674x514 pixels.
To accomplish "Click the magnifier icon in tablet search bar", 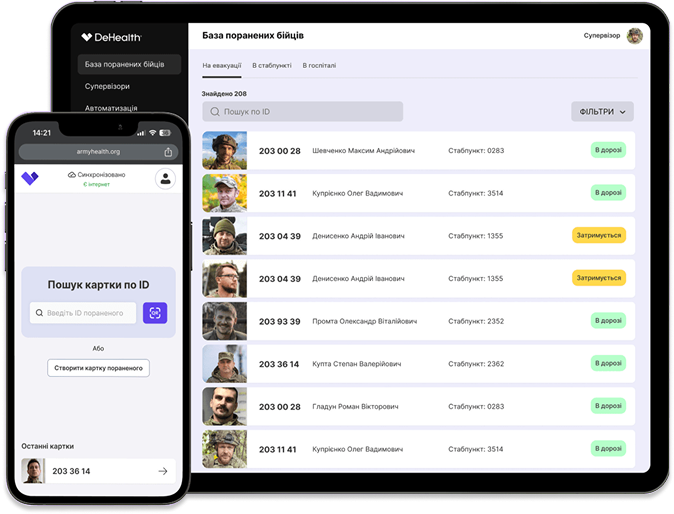I will 214,112.
